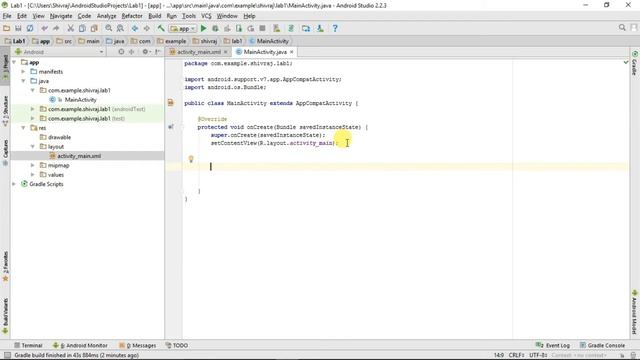The image size is (640, 360).
Task: Toggle the Structure side panel tab
Action: (5, 111)
